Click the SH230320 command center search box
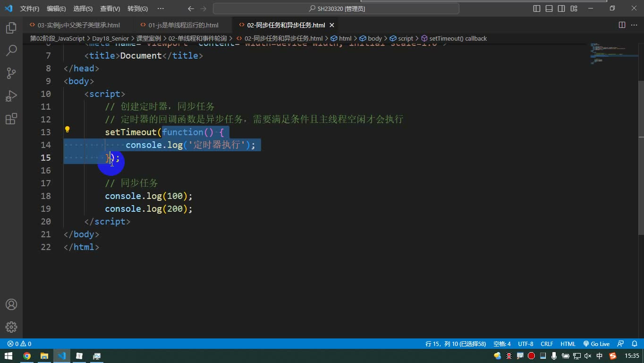The image size is (644, 363). (336, 9)
